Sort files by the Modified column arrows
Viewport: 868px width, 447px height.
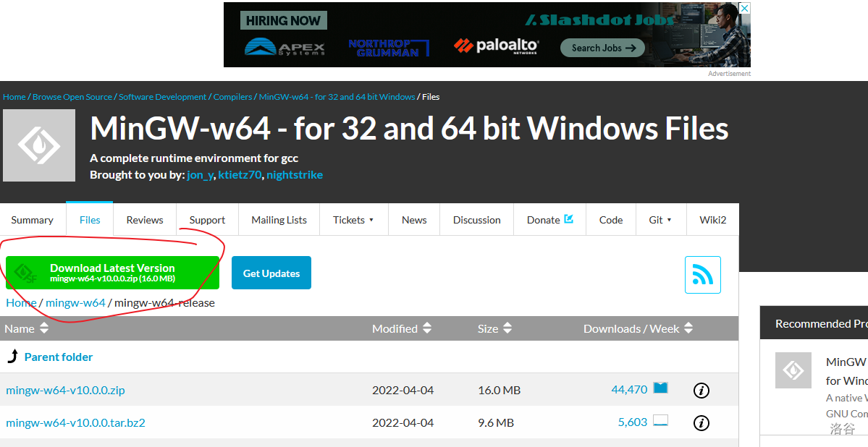coord(427,328)
